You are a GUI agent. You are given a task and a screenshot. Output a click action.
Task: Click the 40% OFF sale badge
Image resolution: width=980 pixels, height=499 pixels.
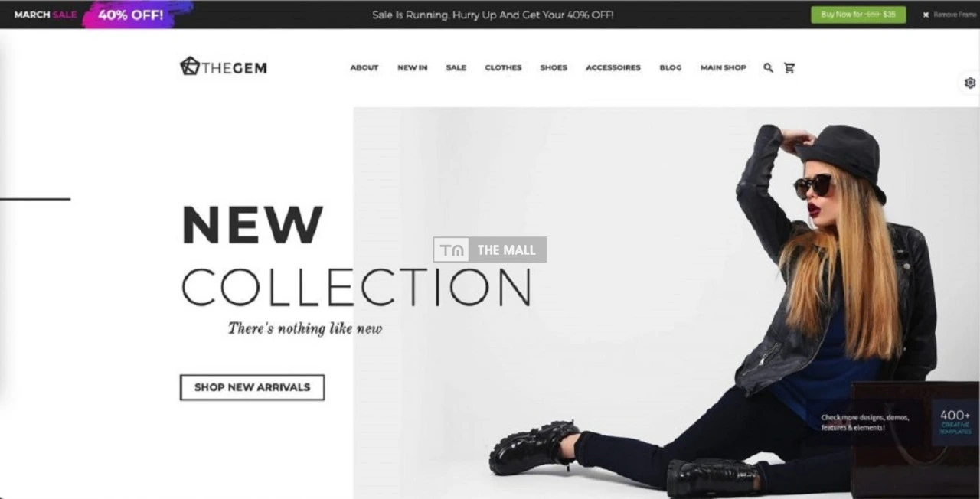(x=131, y=15)
